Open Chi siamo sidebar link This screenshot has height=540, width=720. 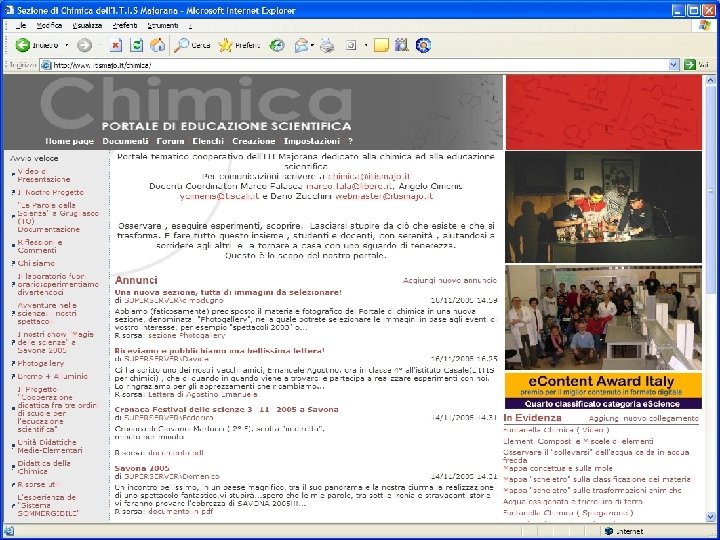click(36, 263)
